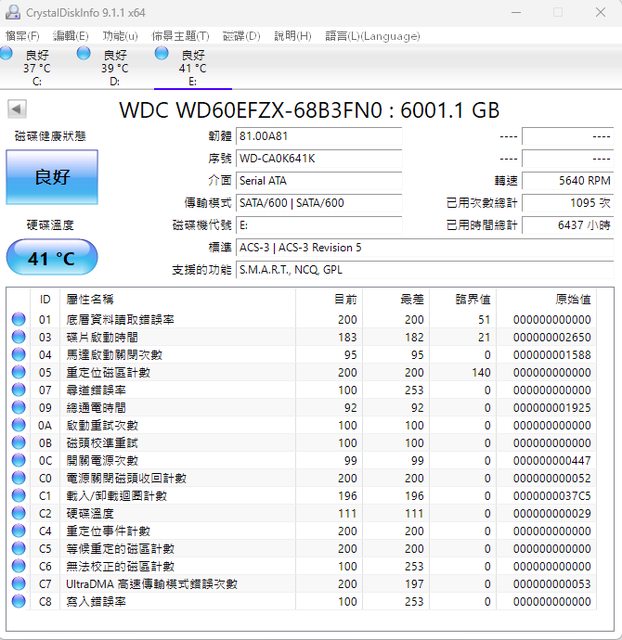The height and width of the screenshot is (640, 622).
Task: Click the 序號 serial number field
Action: (318, 158)
